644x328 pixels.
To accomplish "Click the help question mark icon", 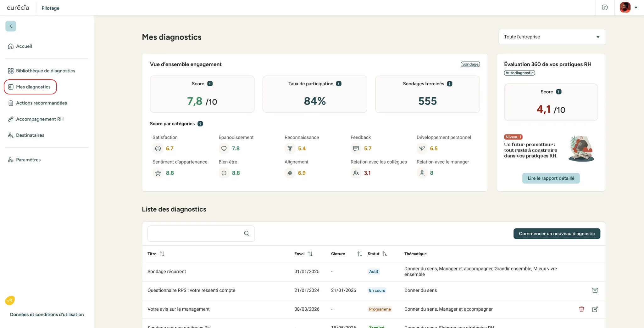I will [604, 8].
